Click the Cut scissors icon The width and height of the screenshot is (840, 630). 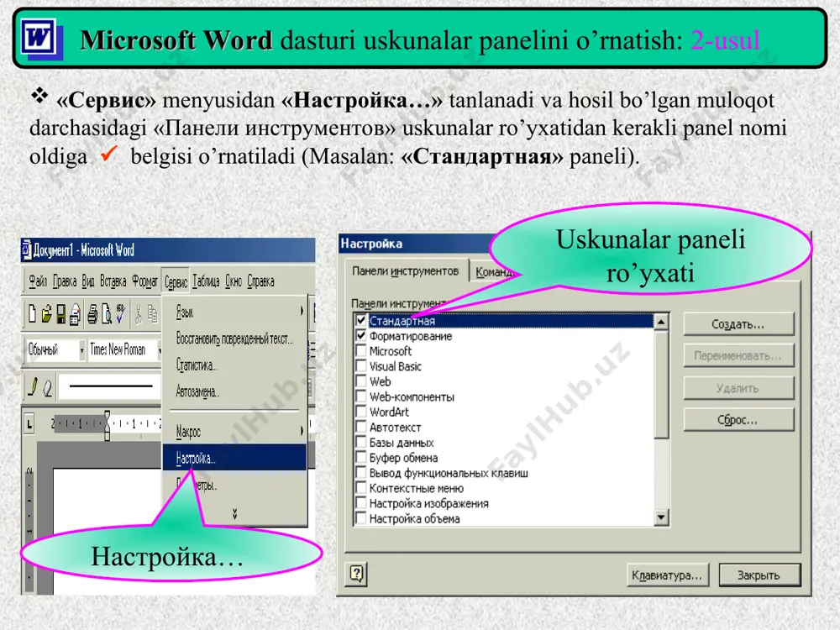pos(139,314)
